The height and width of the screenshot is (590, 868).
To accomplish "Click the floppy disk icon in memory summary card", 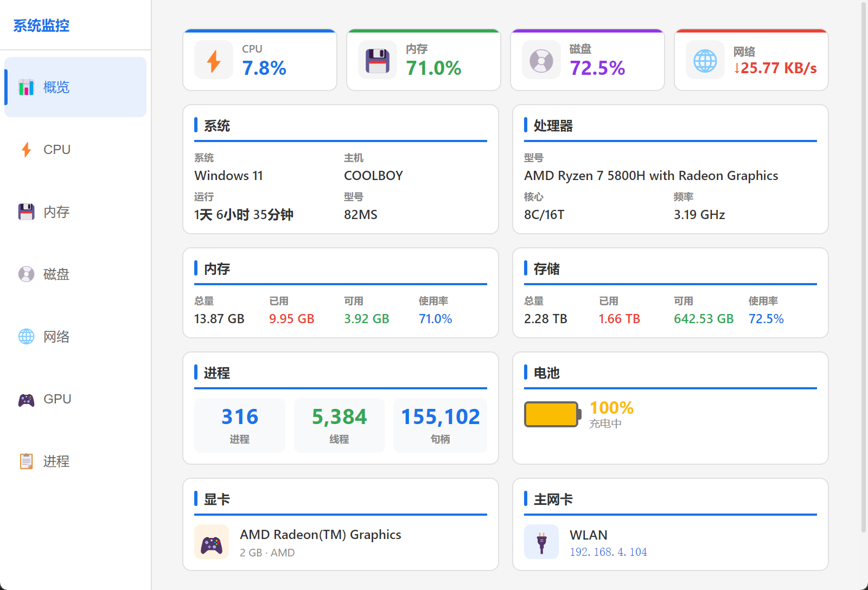I will point(378,60).
